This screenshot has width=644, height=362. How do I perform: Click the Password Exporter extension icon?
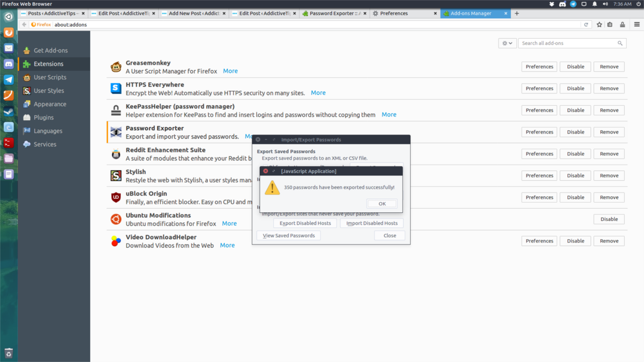click(116, 132)
